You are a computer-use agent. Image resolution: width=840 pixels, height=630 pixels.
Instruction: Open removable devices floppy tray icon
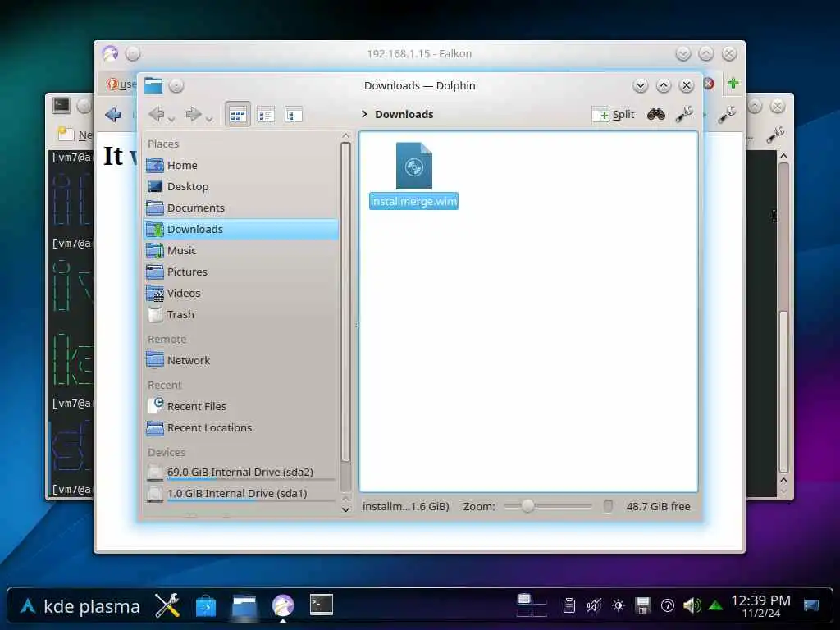tap(643, 606)
